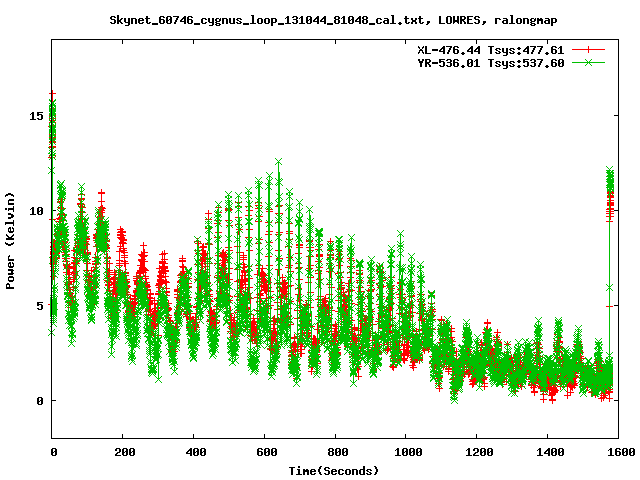Click the red XL legend line sample
Screen dimensions: 640x480
point(588,50)
